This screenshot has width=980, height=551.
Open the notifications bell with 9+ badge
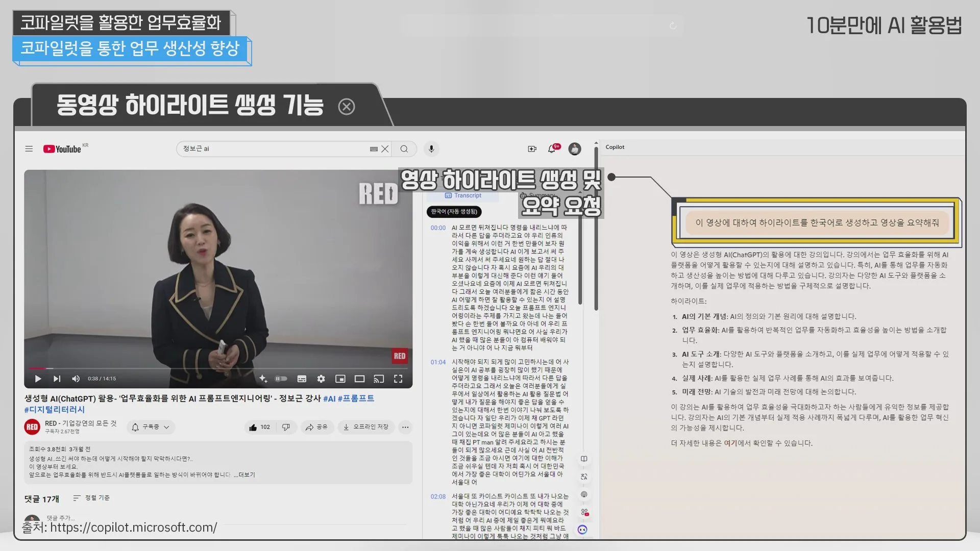click(552, 148)
